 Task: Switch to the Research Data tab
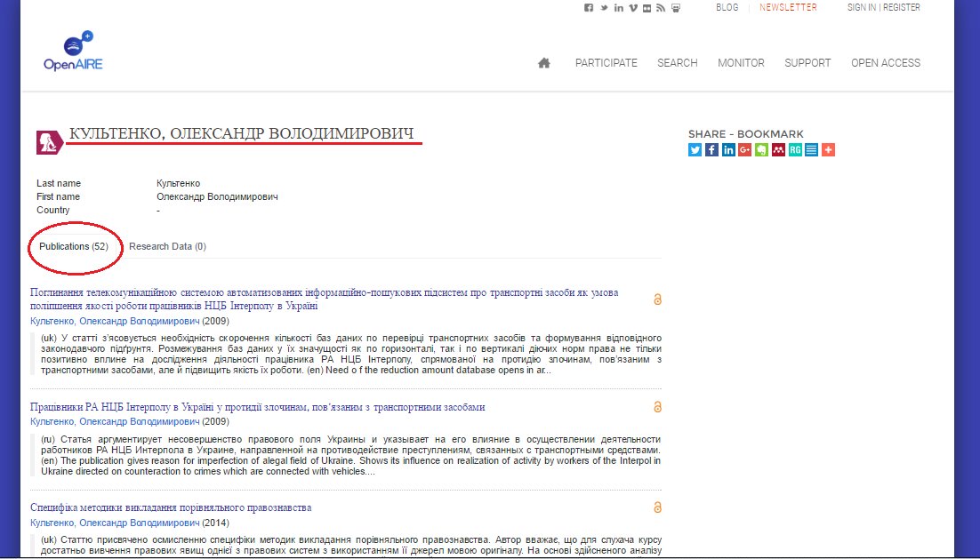(167, 246)
